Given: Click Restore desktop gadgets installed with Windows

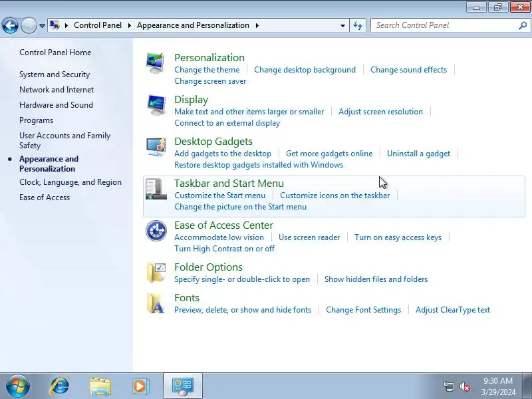Looking at the screenshot, I should tap(259, 165).
